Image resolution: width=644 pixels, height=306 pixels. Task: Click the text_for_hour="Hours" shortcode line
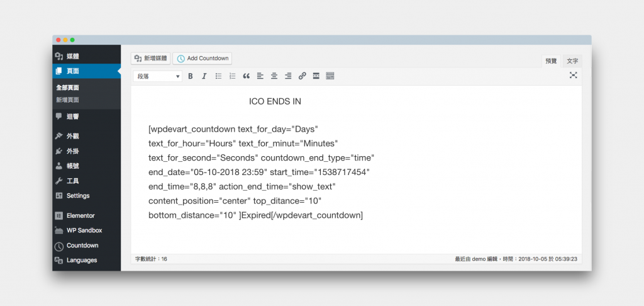pyautogui.click(x=243, y=144)
